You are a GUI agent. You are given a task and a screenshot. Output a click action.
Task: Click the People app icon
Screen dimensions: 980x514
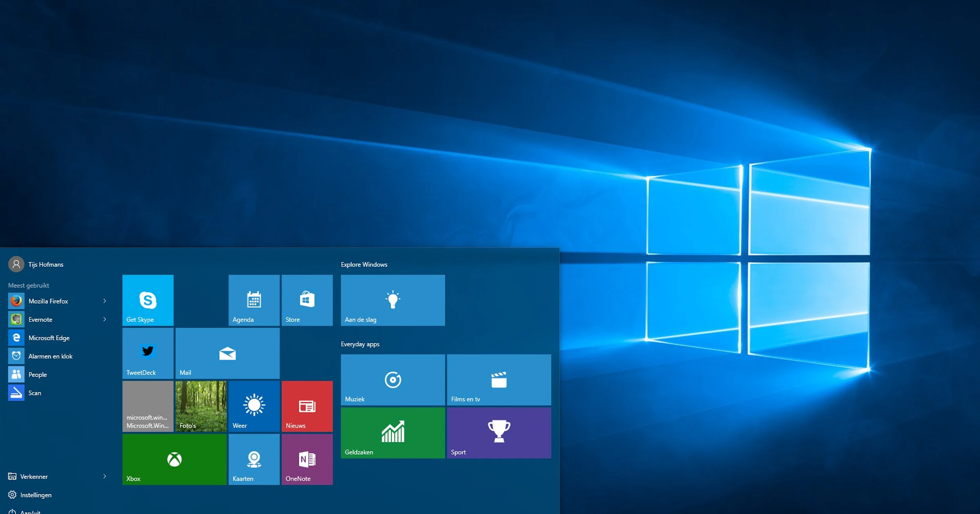16,374
